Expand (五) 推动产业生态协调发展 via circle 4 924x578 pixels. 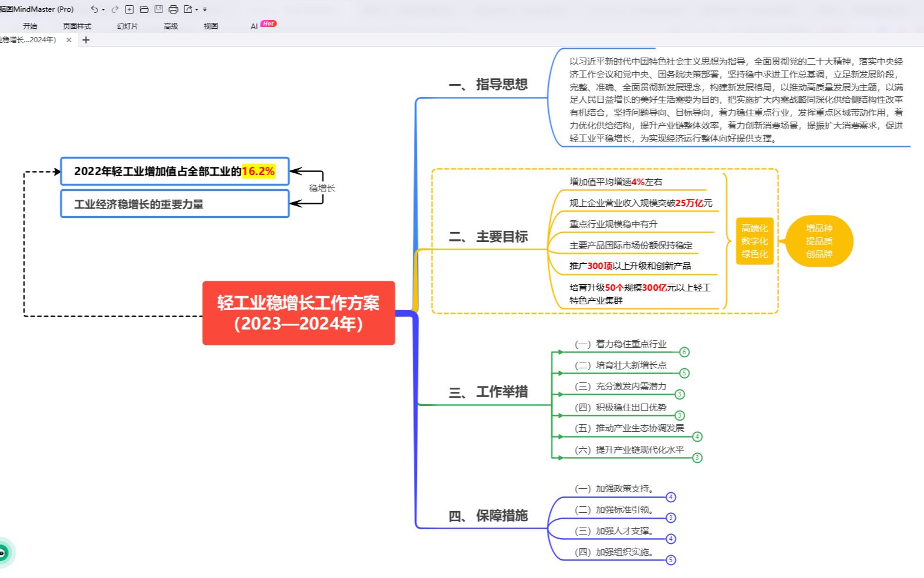[697, 437]
